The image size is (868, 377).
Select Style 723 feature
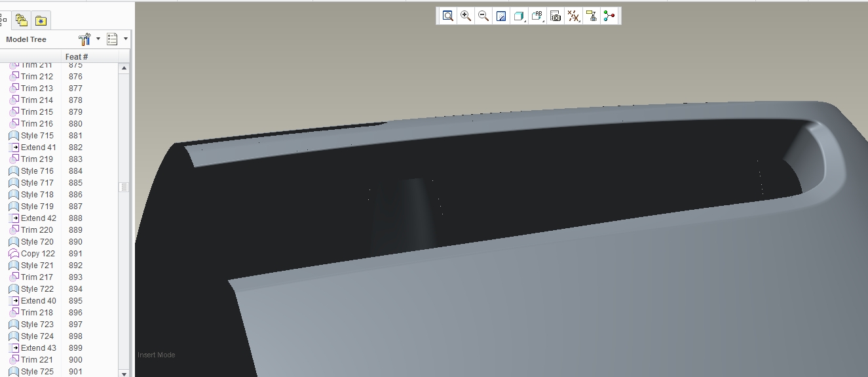(x=37, y=325)
